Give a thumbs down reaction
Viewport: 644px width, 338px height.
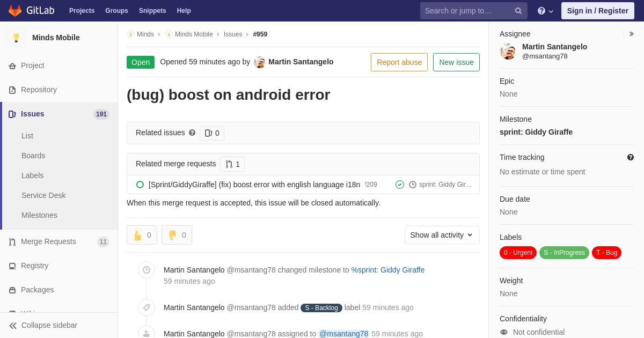tap(177, 235)
